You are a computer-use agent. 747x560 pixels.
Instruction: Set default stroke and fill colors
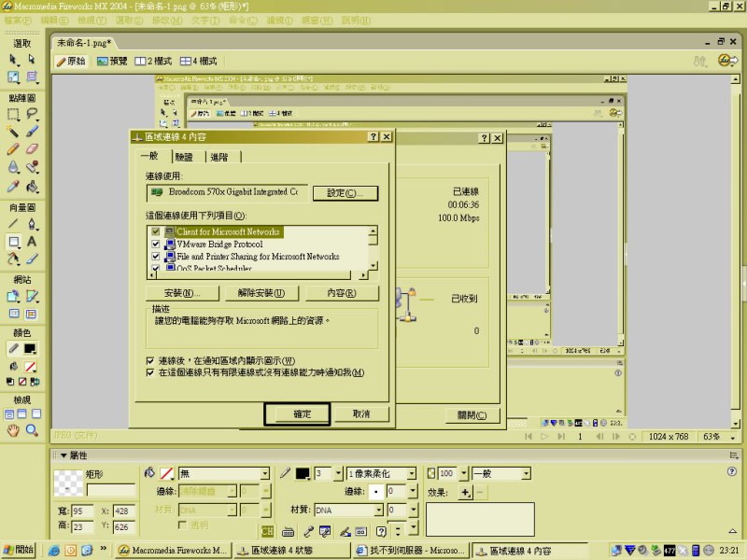coord(10,382)
